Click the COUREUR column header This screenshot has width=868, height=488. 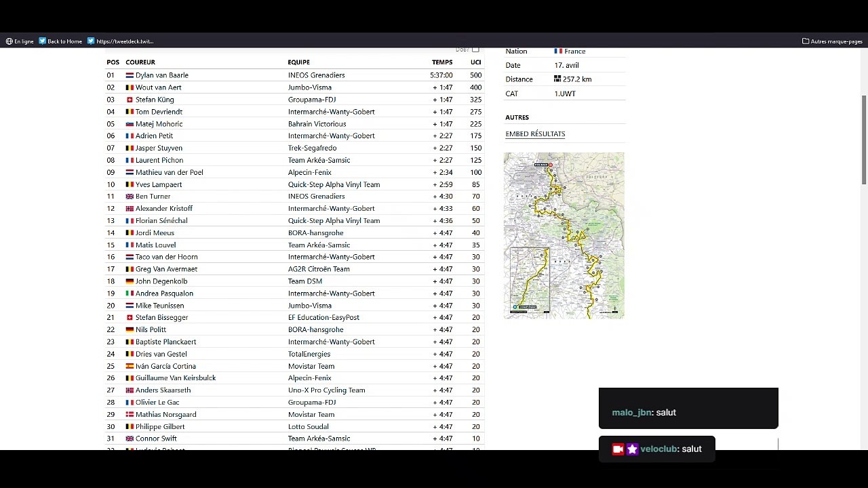click(x=140, y=62)
